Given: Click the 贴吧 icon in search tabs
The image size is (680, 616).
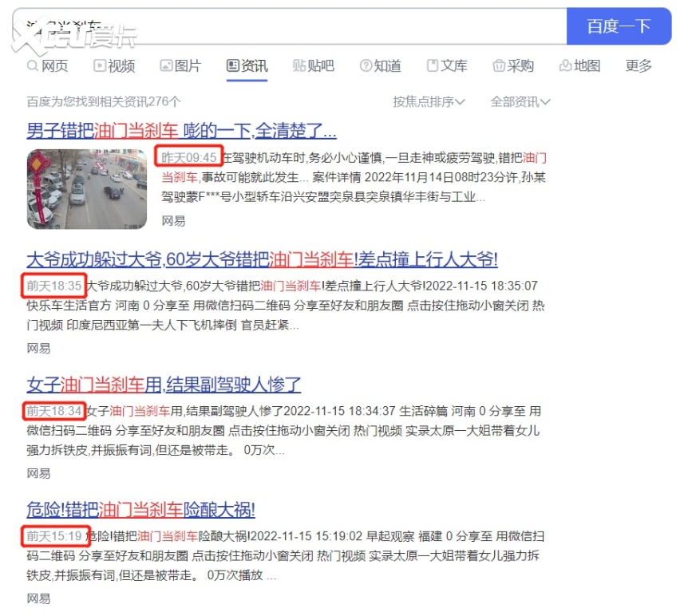Looking at the screenshot, I should tap(299, 66).
